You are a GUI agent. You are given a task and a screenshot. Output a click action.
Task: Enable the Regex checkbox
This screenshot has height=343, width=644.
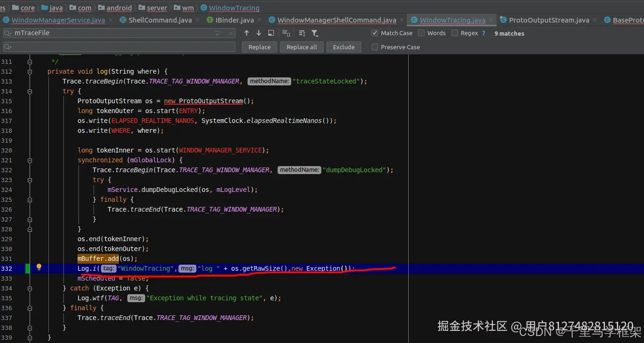(x=455, y=33)
